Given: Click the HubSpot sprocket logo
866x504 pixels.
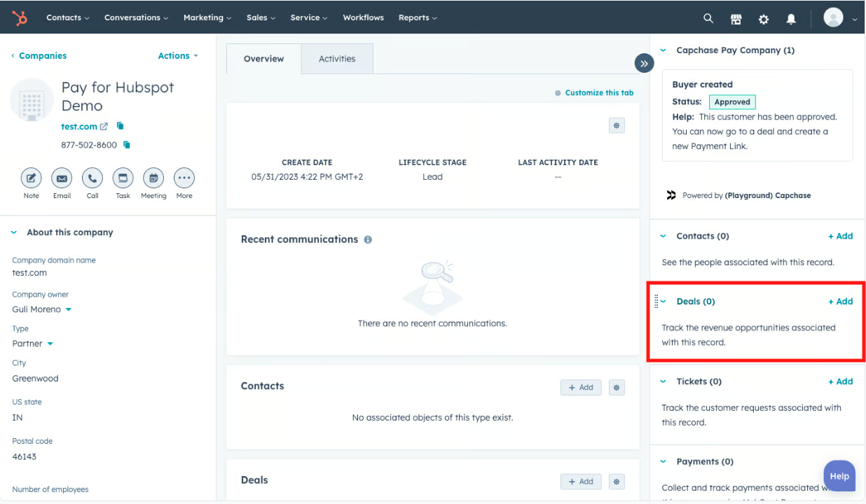Looking at the screenshot, I should 20,17.
